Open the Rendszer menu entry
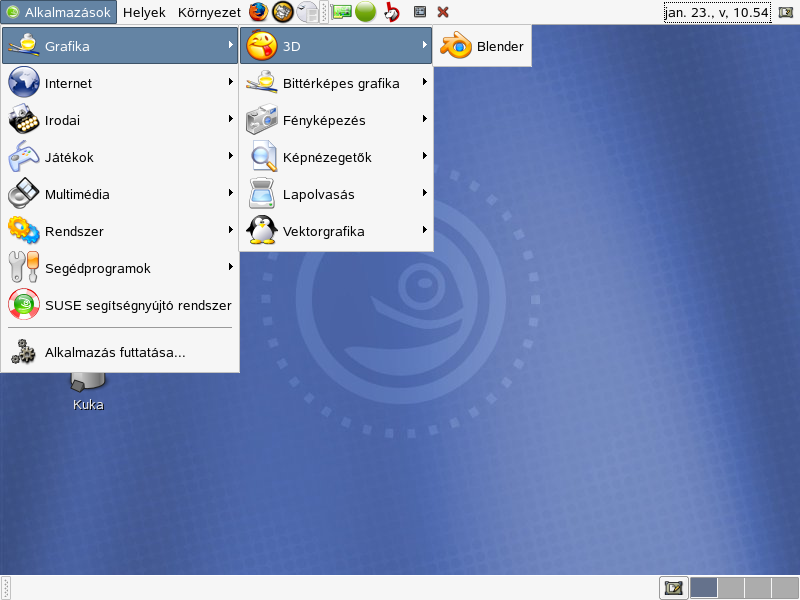Viewport: 800px width, 600px height. click(x=120, y=231)
